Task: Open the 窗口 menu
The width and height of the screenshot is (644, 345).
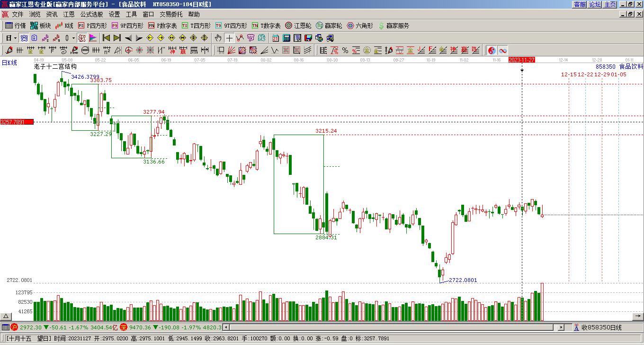Action: coord(148,15)
